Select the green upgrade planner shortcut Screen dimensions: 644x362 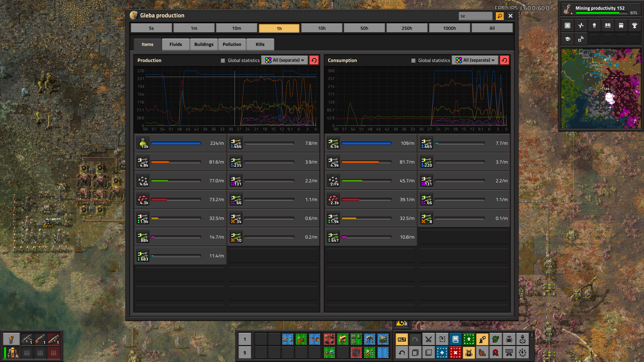coord(469,339)
